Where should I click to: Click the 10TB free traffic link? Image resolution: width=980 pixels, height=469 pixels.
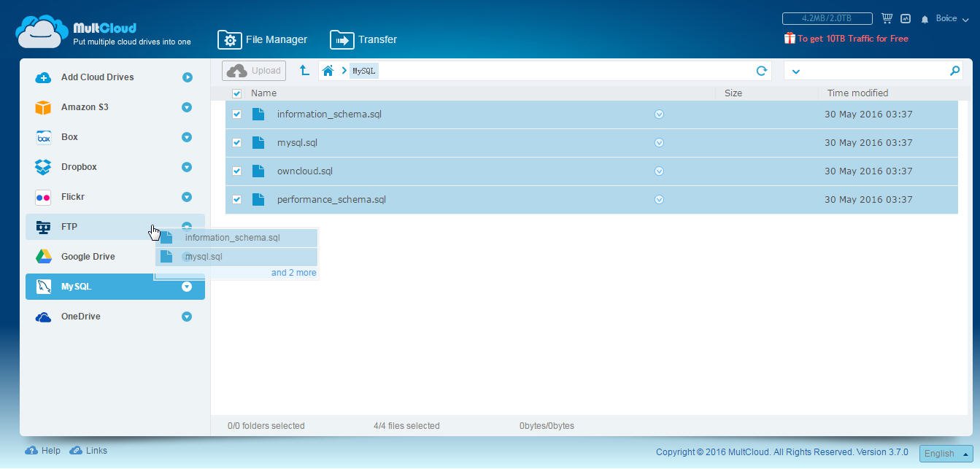point(852,39)
